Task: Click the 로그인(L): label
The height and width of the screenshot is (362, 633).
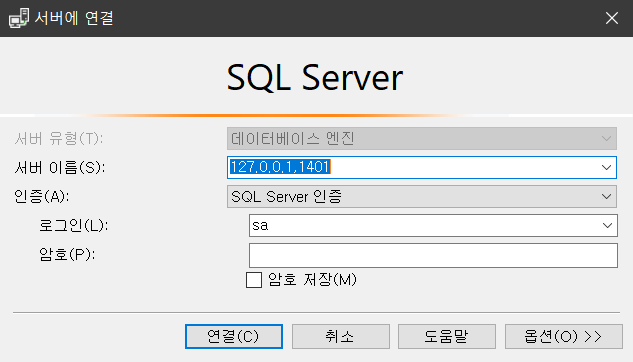Action: click(73, 226)
